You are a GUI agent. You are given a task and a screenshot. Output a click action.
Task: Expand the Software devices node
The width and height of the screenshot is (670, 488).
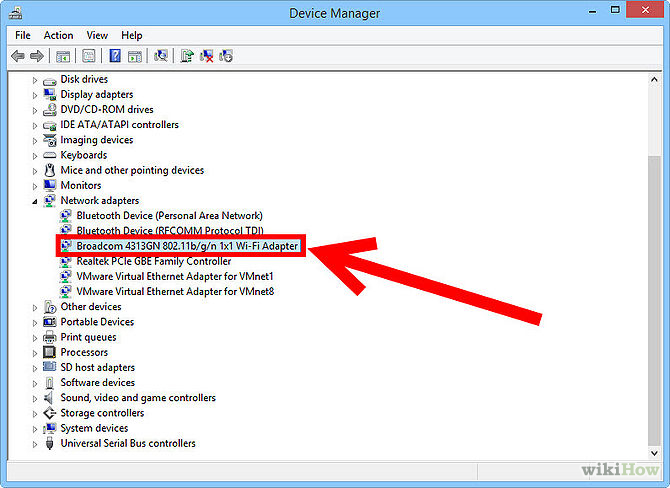coord(35,384)
